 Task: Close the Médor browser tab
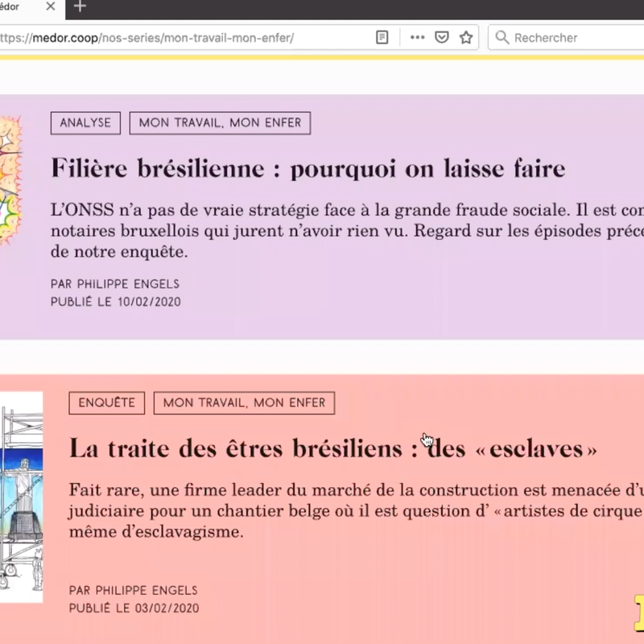point(51,7)
